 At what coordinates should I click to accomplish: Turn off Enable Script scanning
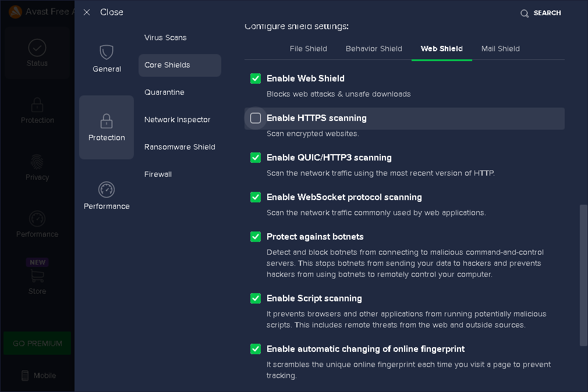point(256,298)
